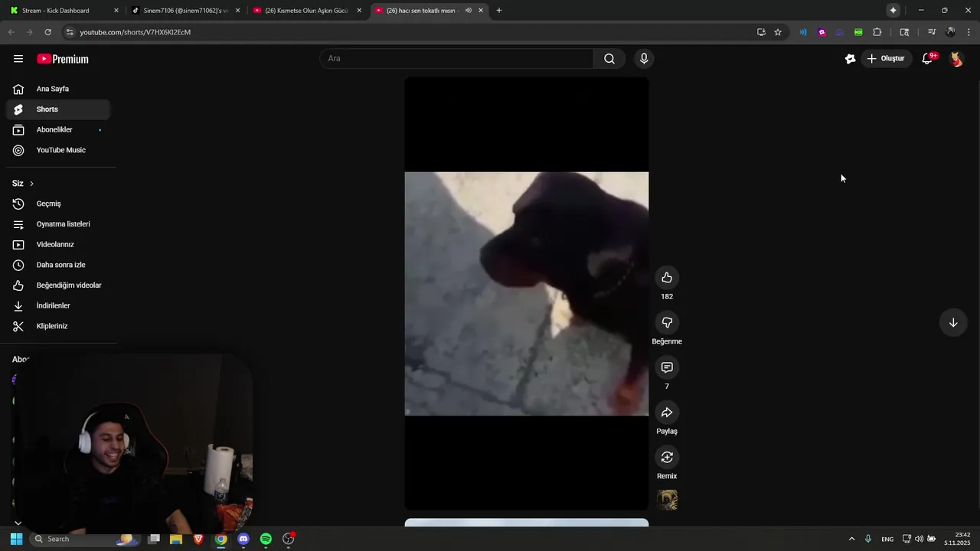Launch Brave browser from taskbar
Image resolution: width=980 pixels, height=551 pixels.
pos(198,539)
